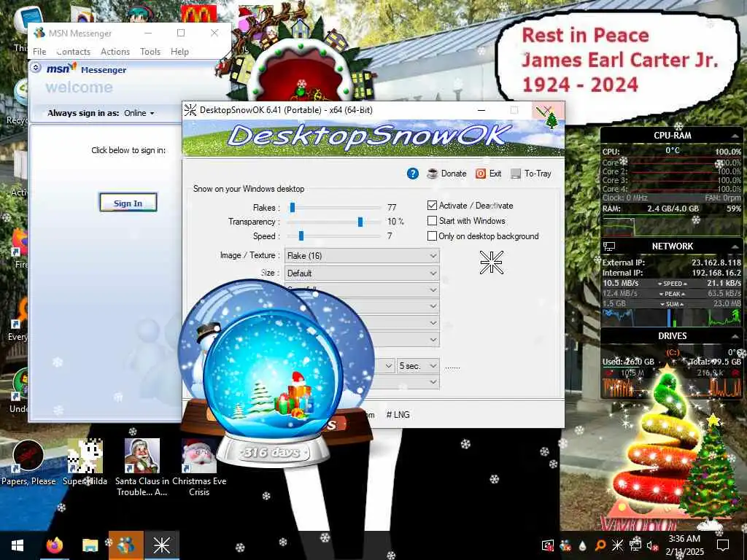Open MSN Messenger Actions menu

[115, 52]
